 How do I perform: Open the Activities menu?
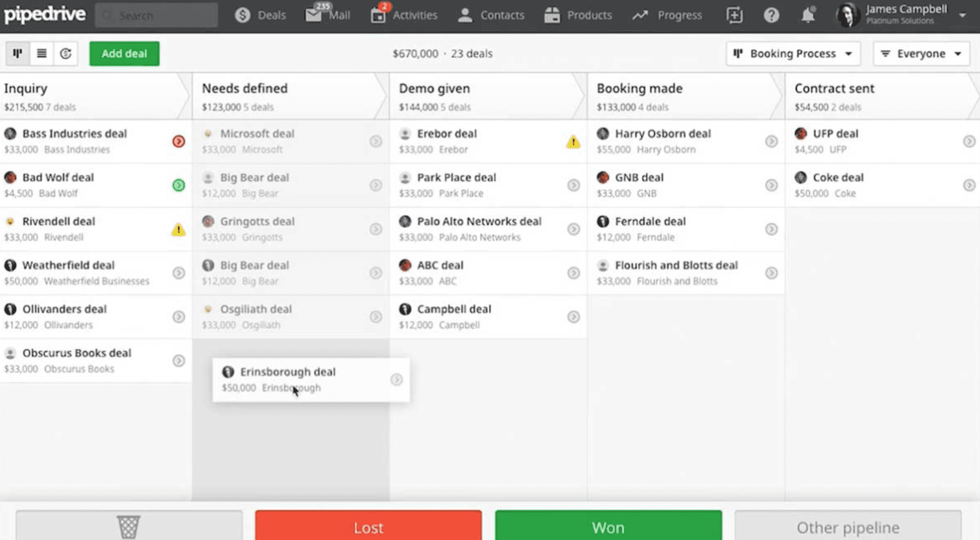[404, 15]
